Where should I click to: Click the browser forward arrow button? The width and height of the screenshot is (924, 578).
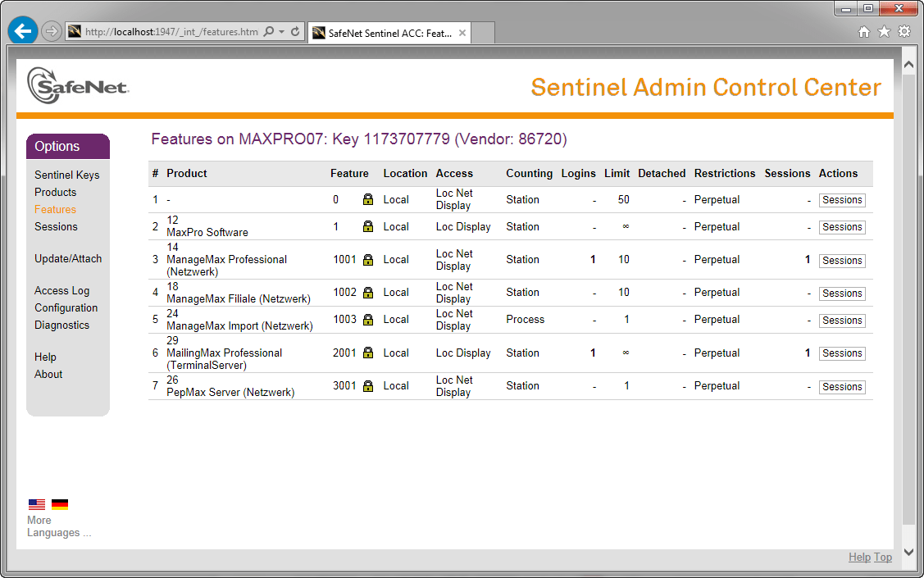pos(52,31)
